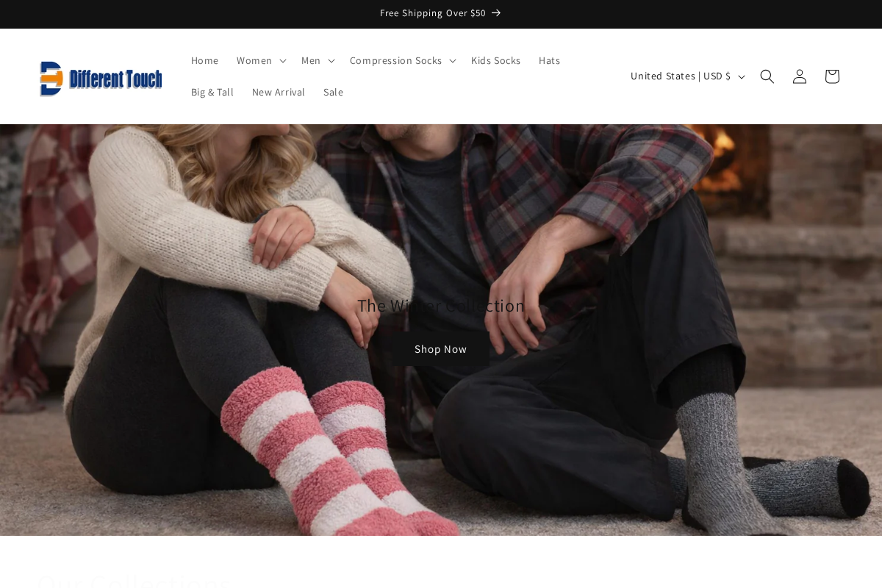Viewport: 882px width, 588px height.
Task: Go to the Sale section
Action: (x=333, y=92)
